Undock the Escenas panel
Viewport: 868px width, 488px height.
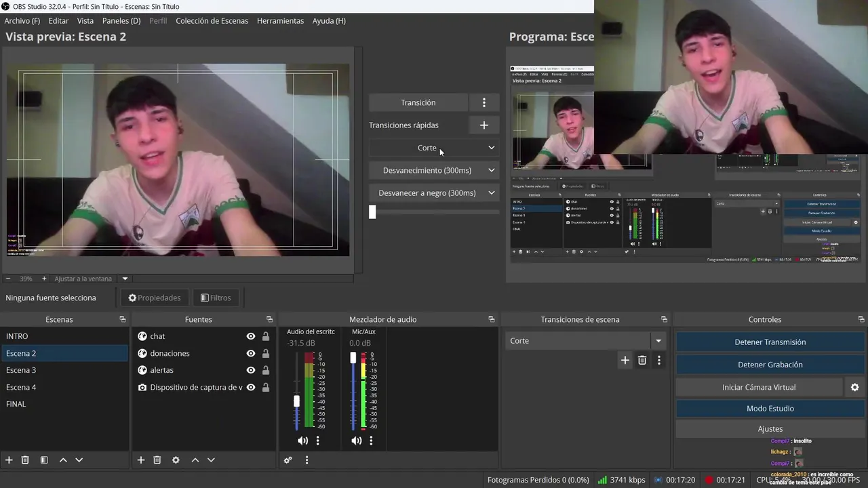pyautogui.click(x=123, y=319)
